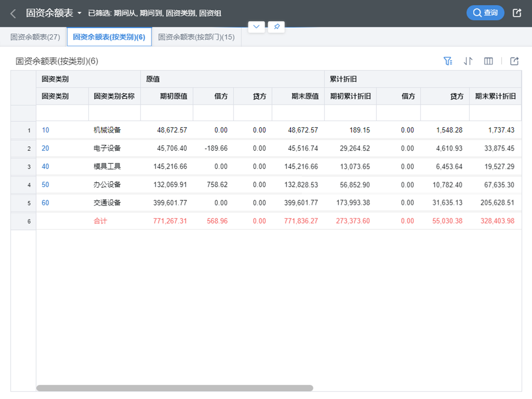Click the value 13,073.65
This screenshot has width=532, height=399.
point(355,166)
